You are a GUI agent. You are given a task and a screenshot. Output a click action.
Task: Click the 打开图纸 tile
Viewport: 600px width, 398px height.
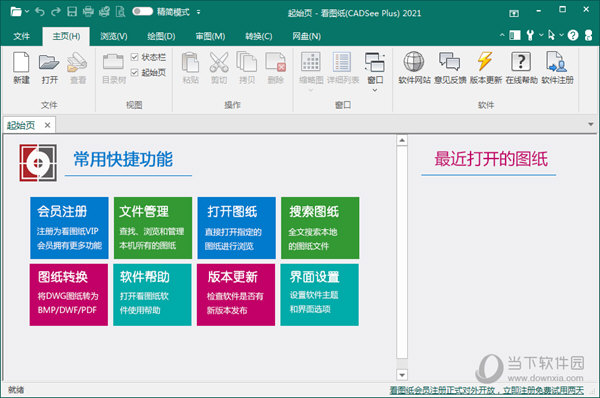(x=236, y=228)
